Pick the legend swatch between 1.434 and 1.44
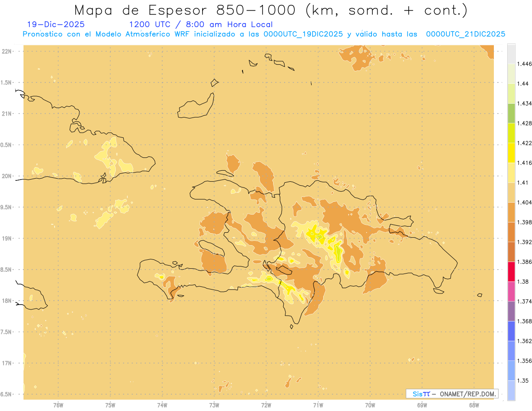This screenshot has height=411, width=532. (x=511, y=94)
